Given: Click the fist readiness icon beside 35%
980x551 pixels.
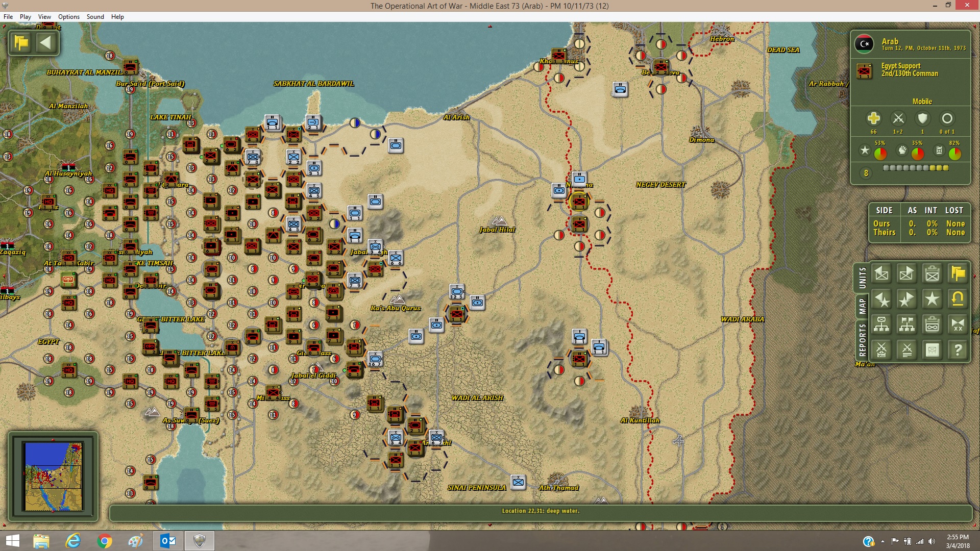Looking at the screenshot, I should (902, 151).
